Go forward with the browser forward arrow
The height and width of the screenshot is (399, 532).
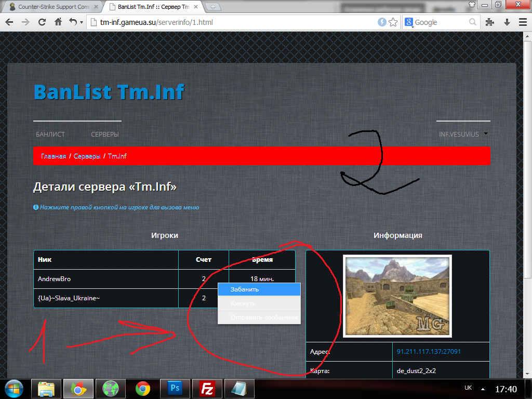coord(25,22)
